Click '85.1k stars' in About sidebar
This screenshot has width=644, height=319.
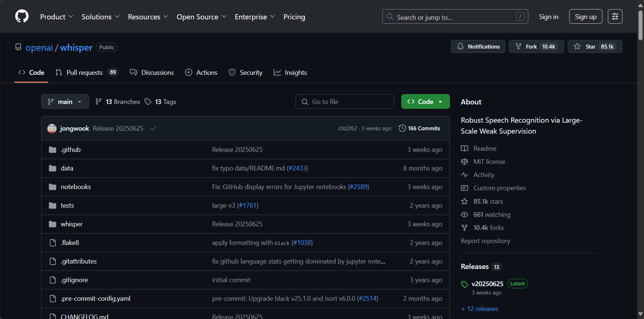pyautogui.click(x=488, y=201)
